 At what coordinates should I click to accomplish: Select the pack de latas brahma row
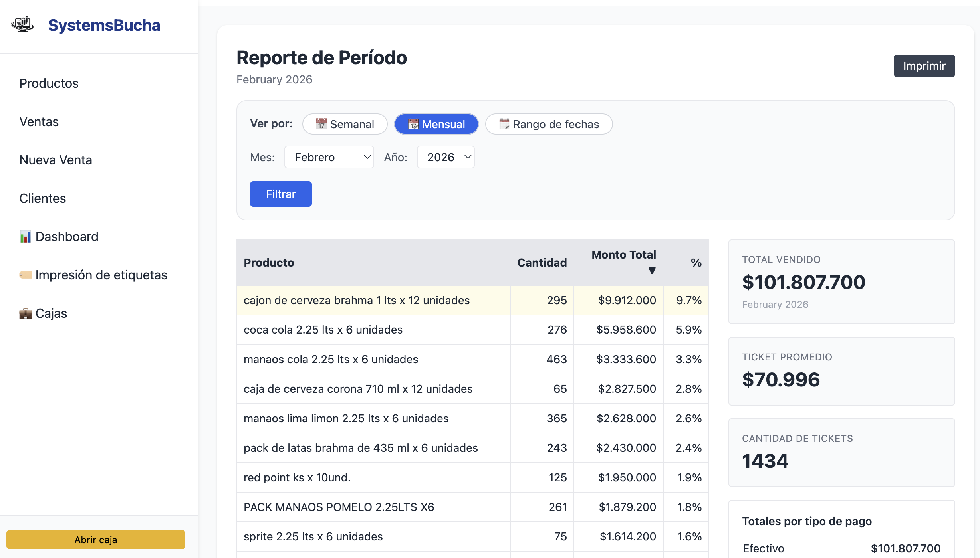click(x=473, y=448)
